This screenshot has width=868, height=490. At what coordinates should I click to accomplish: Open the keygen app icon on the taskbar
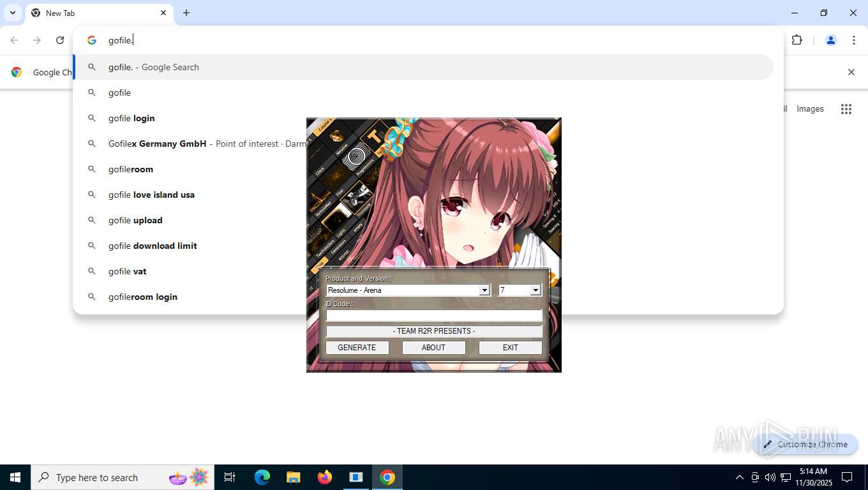click(x=356, y=477)
